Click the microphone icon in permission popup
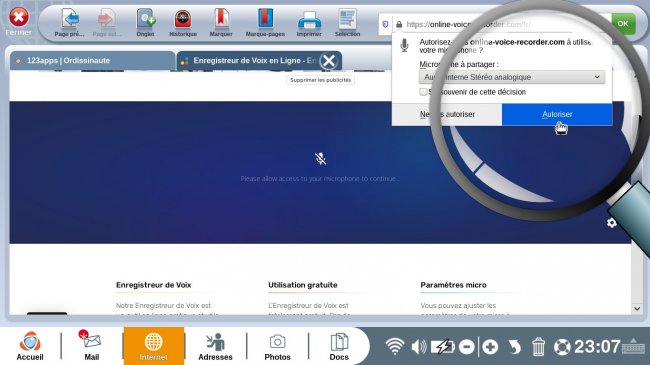 [x=405, y=45]
